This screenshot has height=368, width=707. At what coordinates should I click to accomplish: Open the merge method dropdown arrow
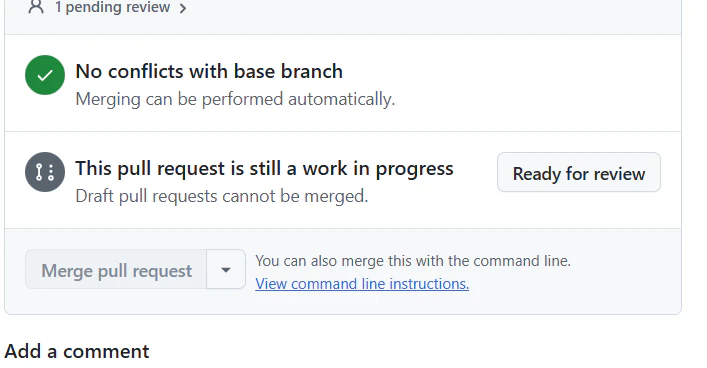226,270
